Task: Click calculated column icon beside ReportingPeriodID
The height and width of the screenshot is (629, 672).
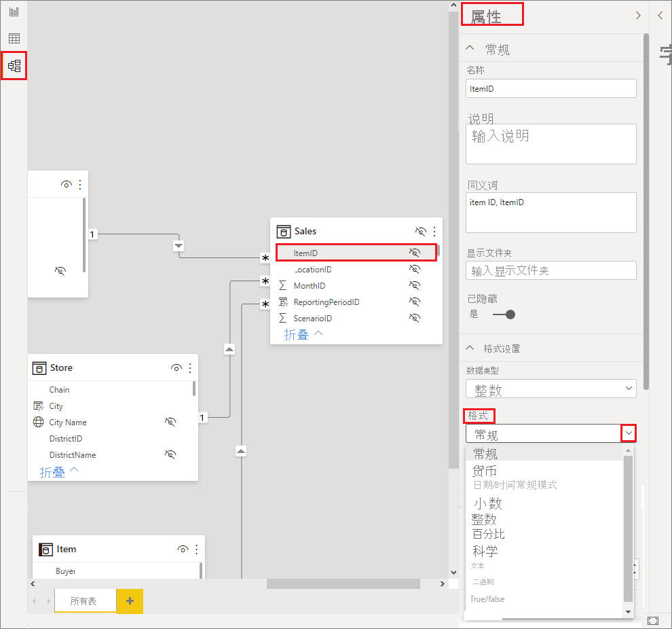Action: coord(283,302)
